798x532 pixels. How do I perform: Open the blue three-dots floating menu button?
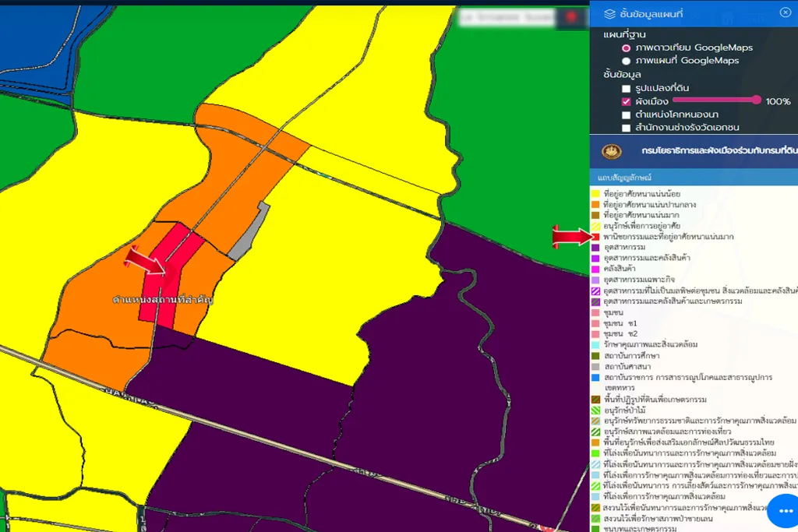[786, 510]
